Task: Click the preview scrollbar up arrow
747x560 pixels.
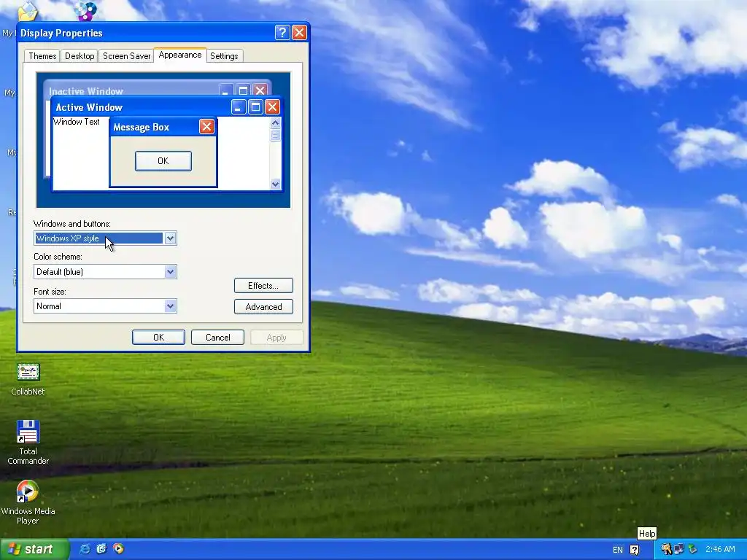Action: (x=275, y=122)
